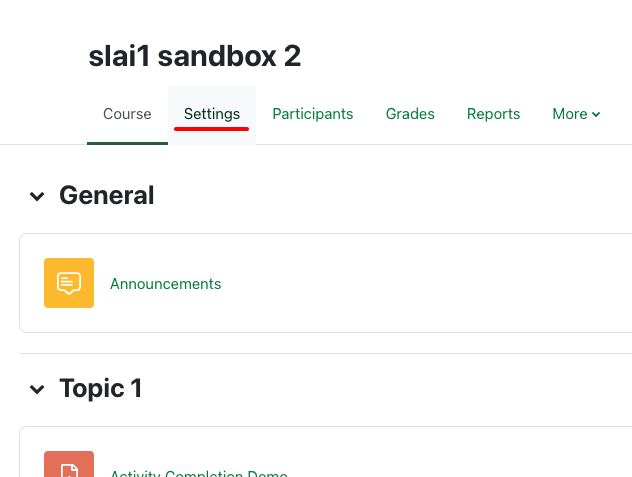Click divider line above Topic 1
The height and width of the screenshot is (477, 632).
click(320, 353)
